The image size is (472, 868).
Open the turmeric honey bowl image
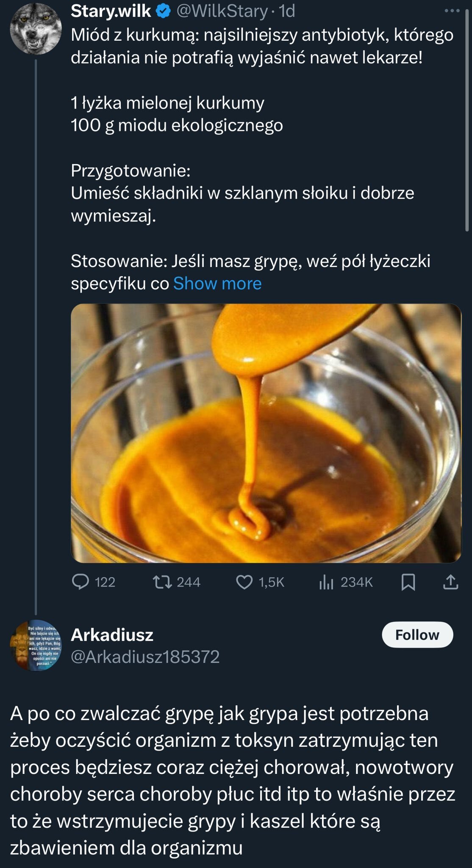[266, 433]
